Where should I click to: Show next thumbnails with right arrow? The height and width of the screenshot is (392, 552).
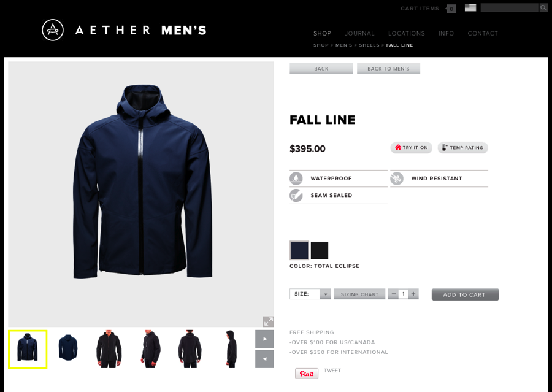coord(264,339)
